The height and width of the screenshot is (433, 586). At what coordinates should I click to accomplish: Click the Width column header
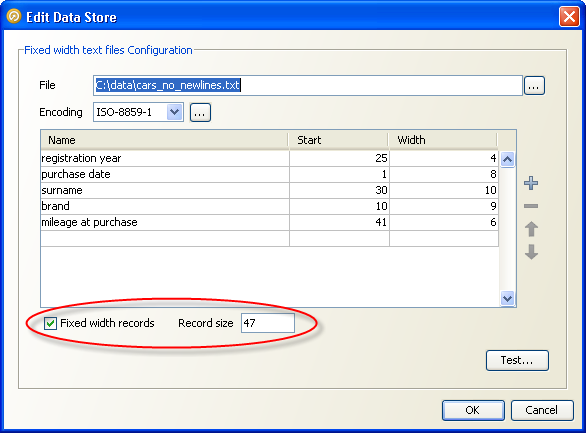coord(443,140)
